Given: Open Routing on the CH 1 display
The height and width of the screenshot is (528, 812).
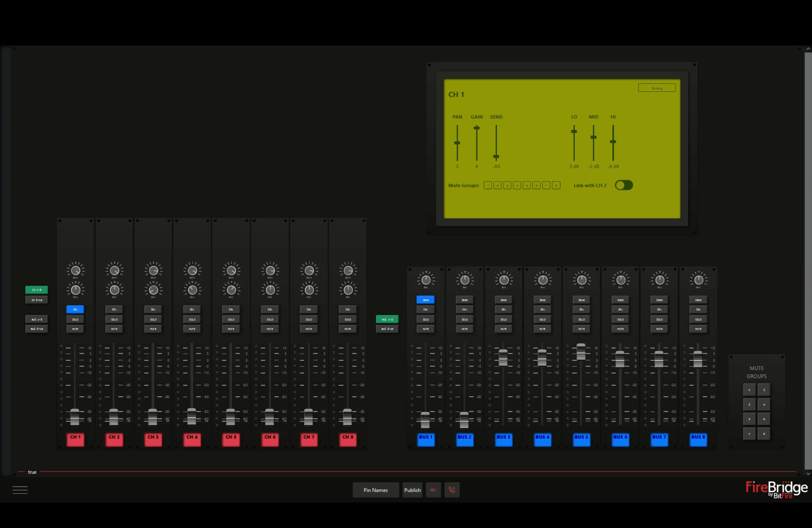Looking at the screenshot, I should click(x=656, y=88).
